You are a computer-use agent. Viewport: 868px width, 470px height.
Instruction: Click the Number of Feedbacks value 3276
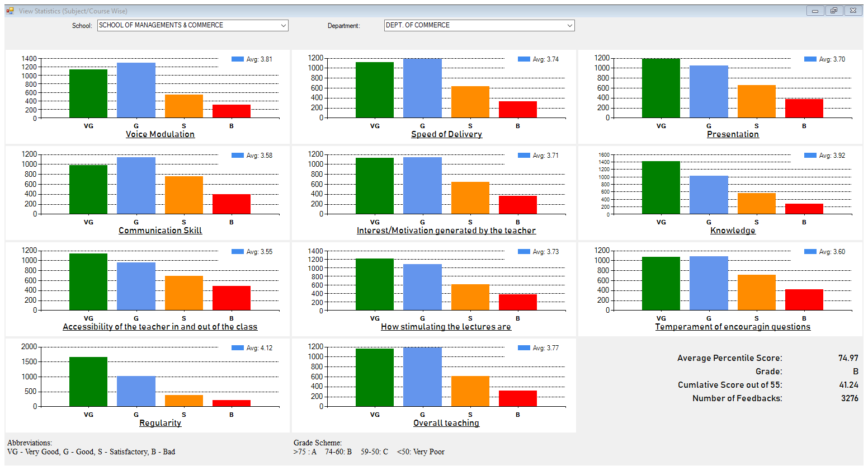click(x=849, y=398)
